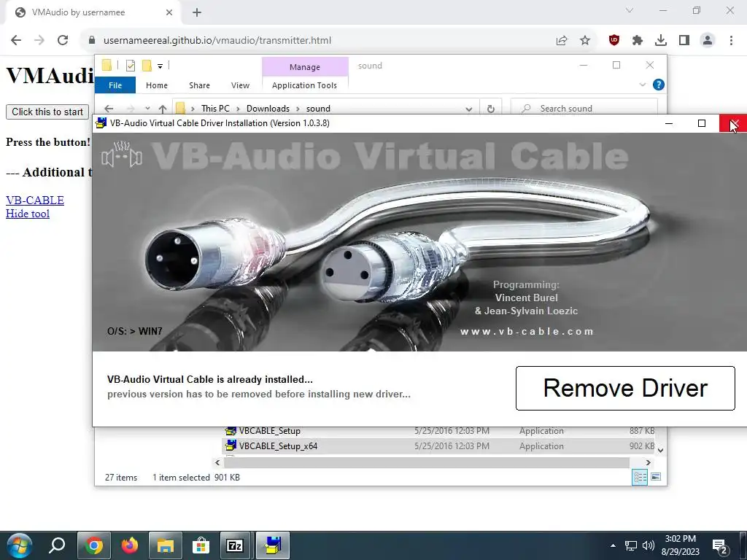Viewport: 747px width, 560px height.
Task: Go forward in the Chrome browser
Action: (x=39, y=41)
